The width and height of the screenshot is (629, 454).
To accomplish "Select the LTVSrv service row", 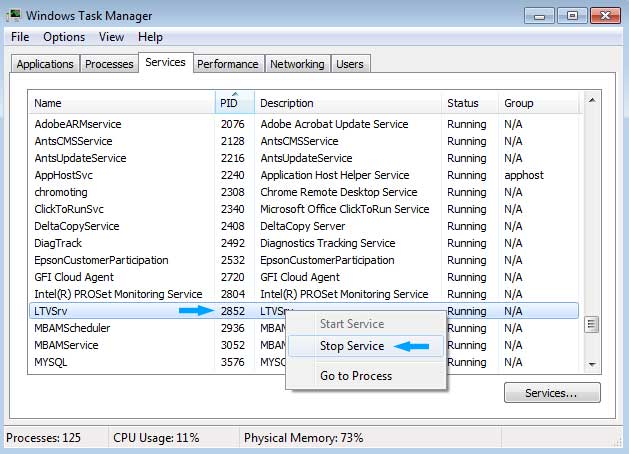I will 304,311.
